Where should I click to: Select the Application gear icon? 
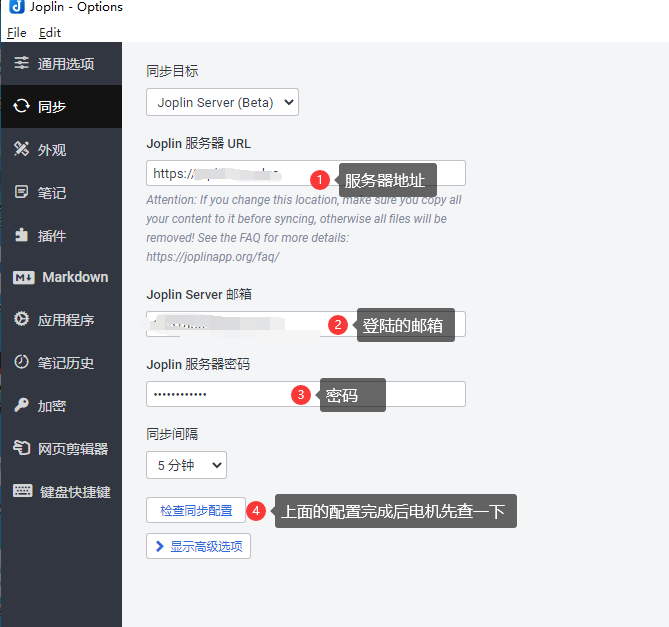pos(21,320)
